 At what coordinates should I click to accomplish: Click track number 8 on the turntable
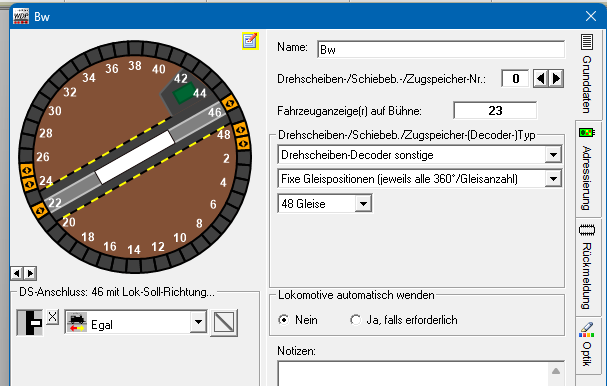pyautogui.click(x=199, y=223)
